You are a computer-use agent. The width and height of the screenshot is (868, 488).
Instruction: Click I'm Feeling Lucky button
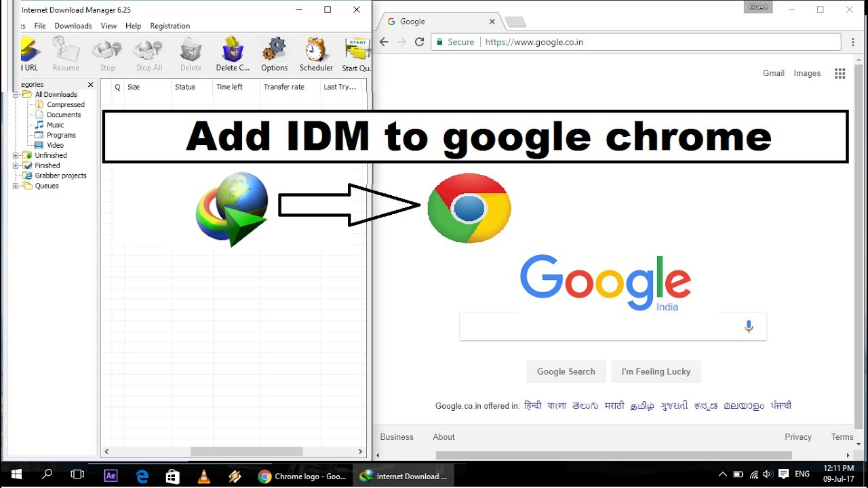(656, 371)
